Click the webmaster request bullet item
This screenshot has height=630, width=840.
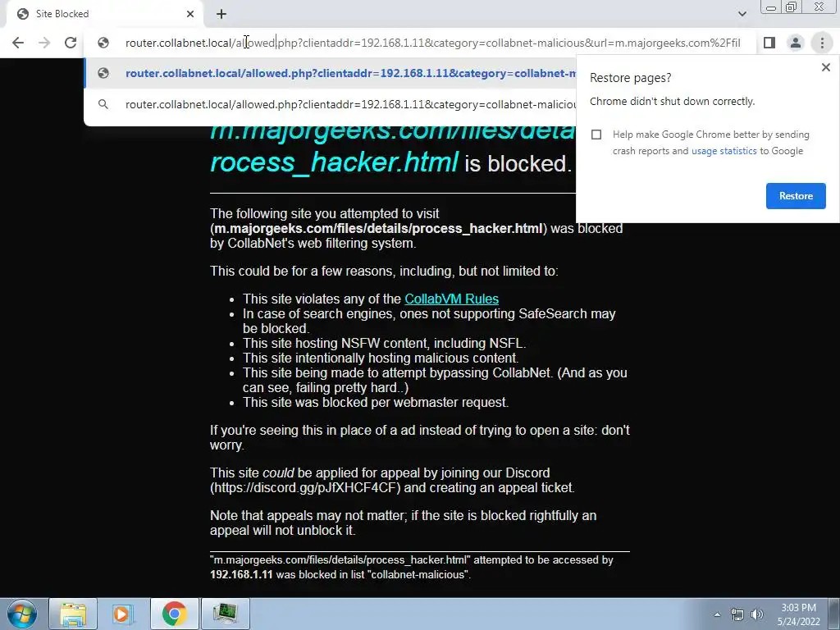coord(376,402)
